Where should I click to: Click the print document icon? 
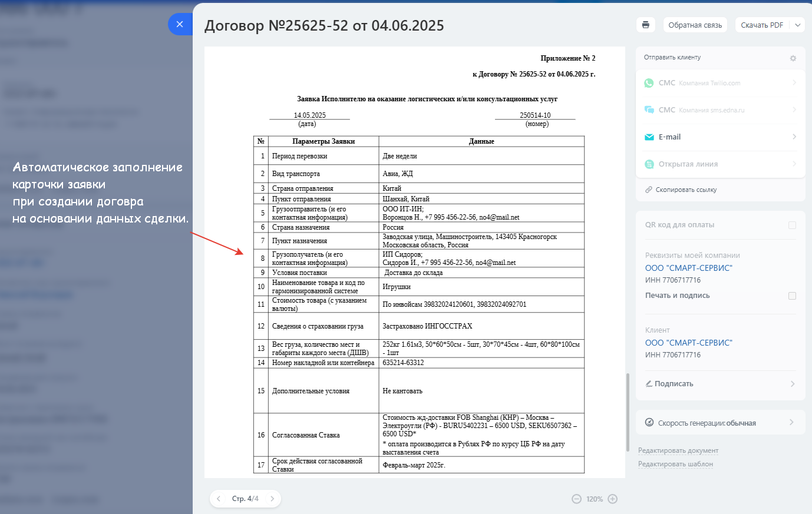tap(646, 25)
